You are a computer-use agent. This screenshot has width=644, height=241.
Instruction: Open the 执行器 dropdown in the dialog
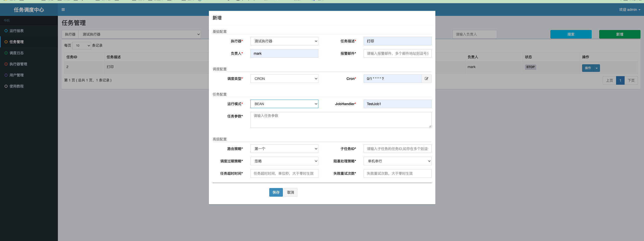click(x=284, y=41)
